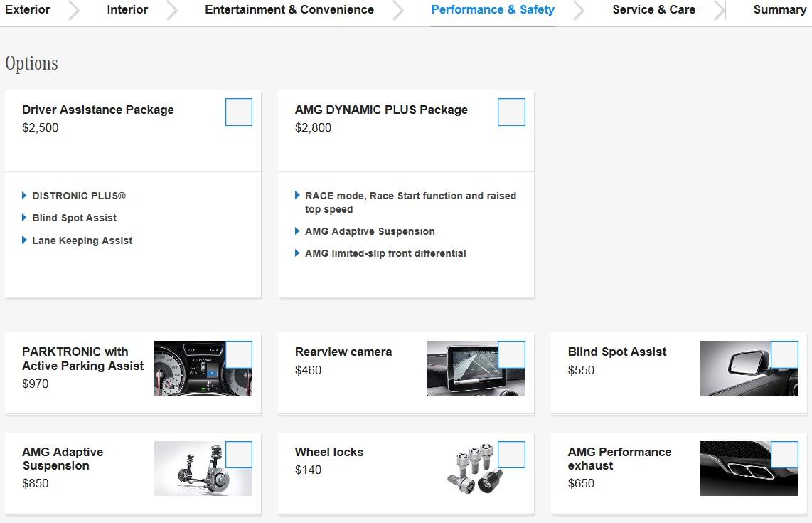Click the $970 price text
Screen dimensions: 812x523
[x=36, y=384]
